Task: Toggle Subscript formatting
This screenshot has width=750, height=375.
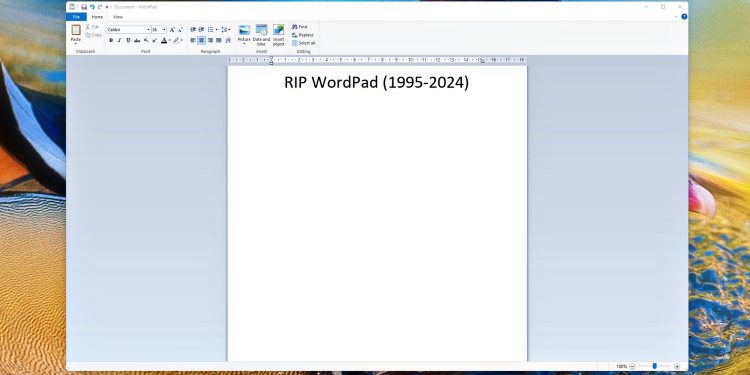Action: tap(146, 40)
